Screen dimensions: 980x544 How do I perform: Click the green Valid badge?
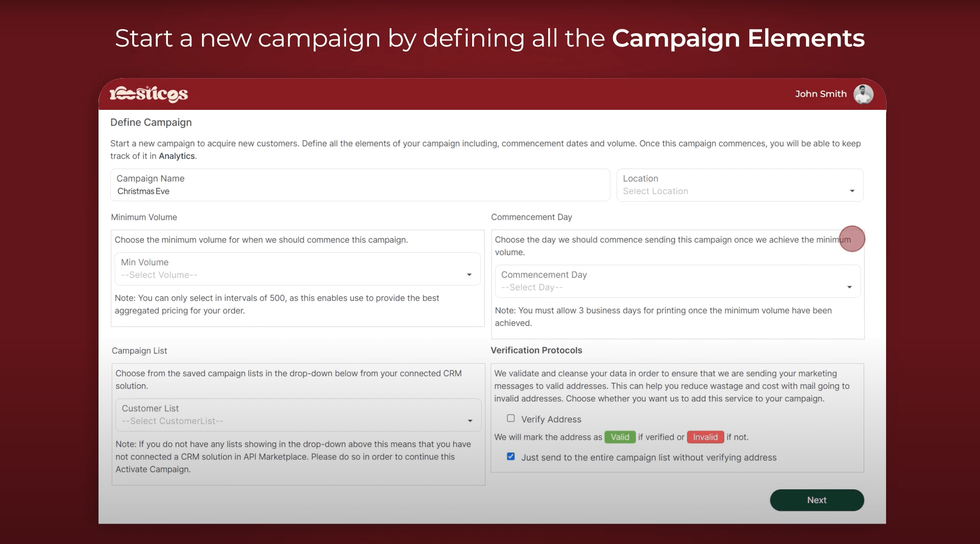[x=620, y=437]
